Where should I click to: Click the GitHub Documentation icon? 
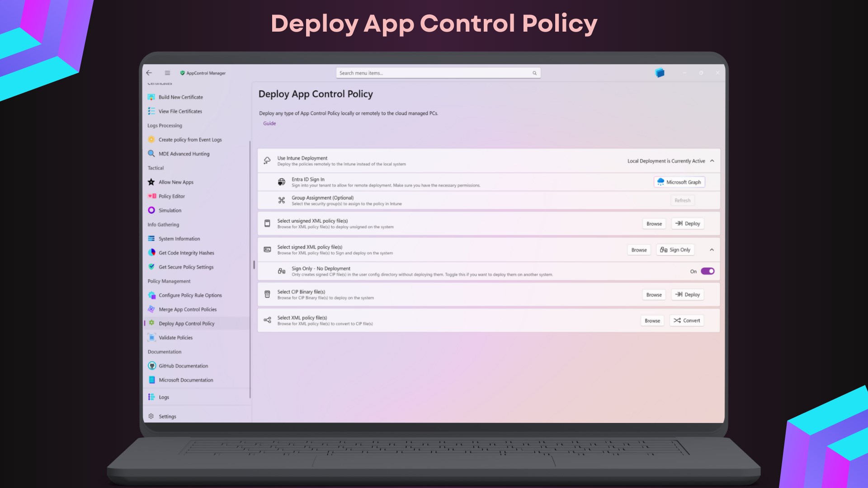[152, 366]
